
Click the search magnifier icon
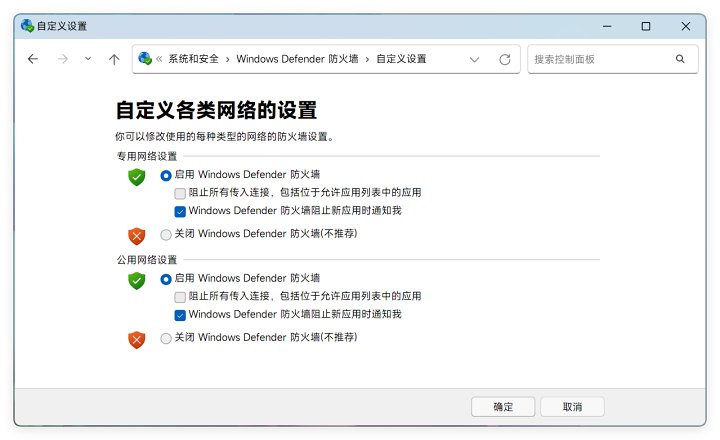[680, 59]
